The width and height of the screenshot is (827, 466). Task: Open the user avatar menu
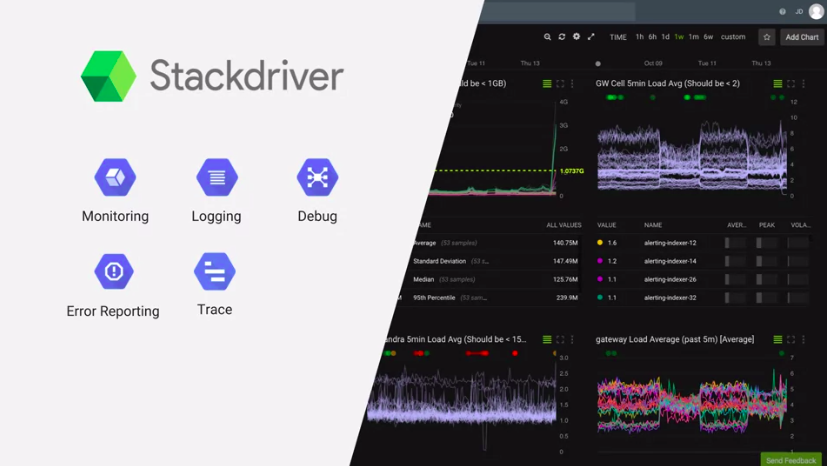pyautogui.click(x=816, y=11)
